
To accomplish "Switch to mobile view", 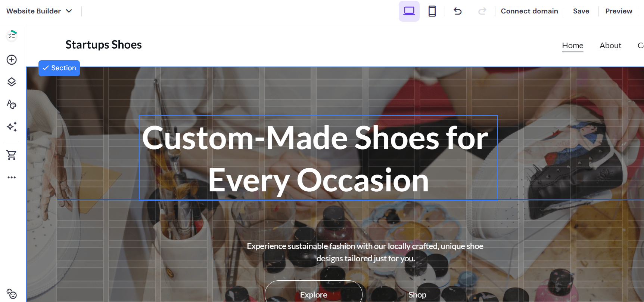I will click(432, 11).
